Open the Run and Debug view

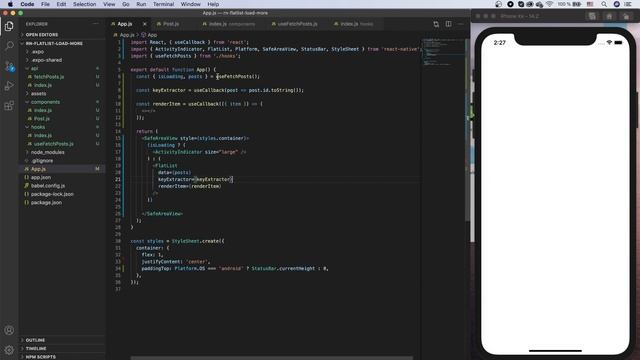[9, 86]
